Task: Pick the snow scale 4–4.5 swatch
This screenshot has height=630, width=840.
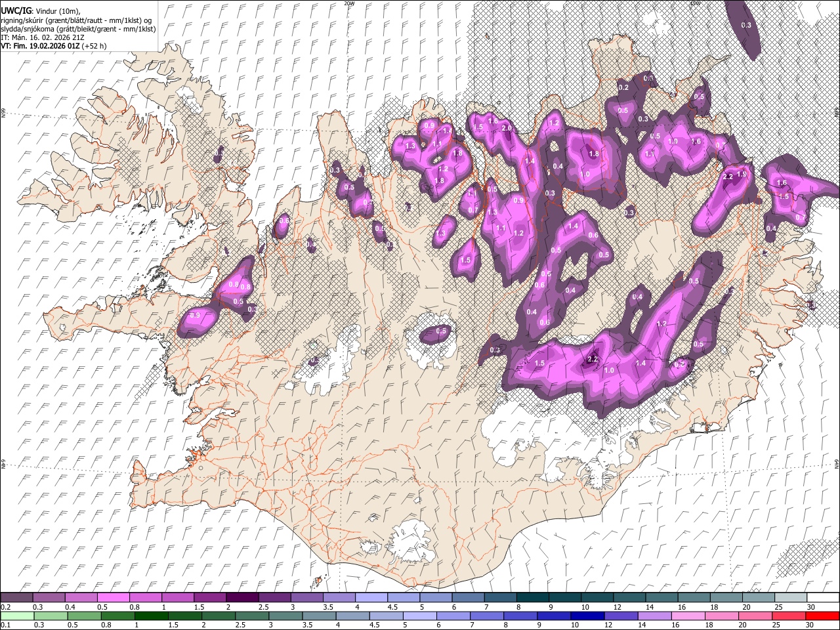Action: tap(370, 598)
